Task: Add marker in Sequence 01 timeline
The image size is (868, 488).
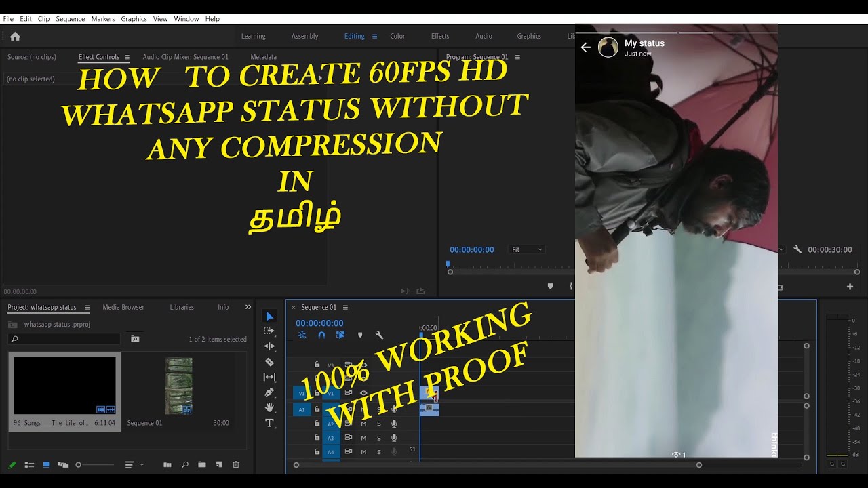Action: (x=360, y=335)
